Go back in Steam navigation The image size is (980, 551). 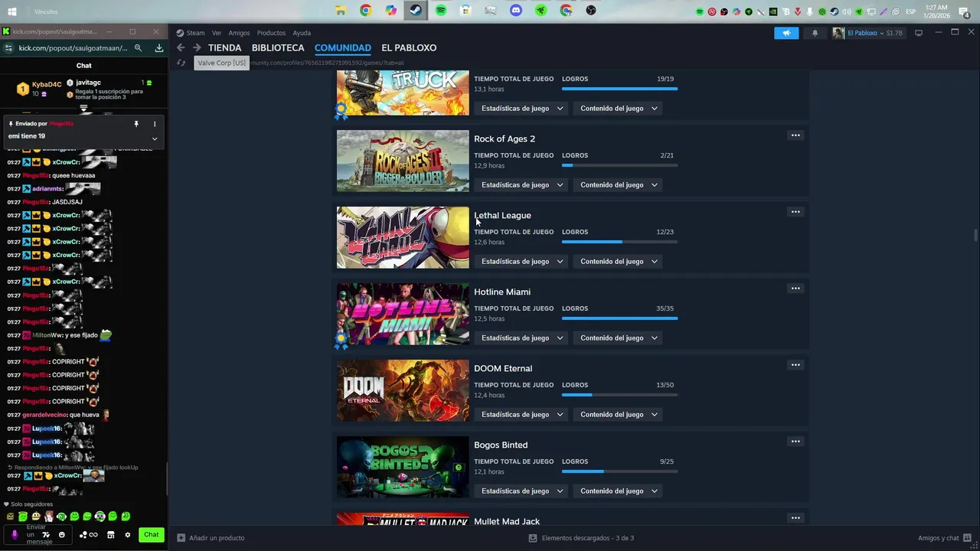pyautogui.click(x=181, y=47)
